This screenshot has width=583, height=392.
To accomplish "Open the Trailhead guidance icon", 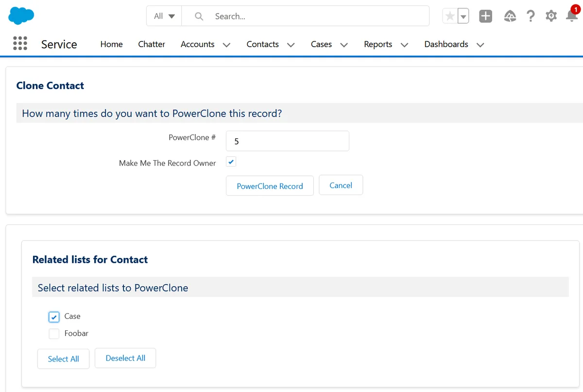I will (x=510, y=16).
